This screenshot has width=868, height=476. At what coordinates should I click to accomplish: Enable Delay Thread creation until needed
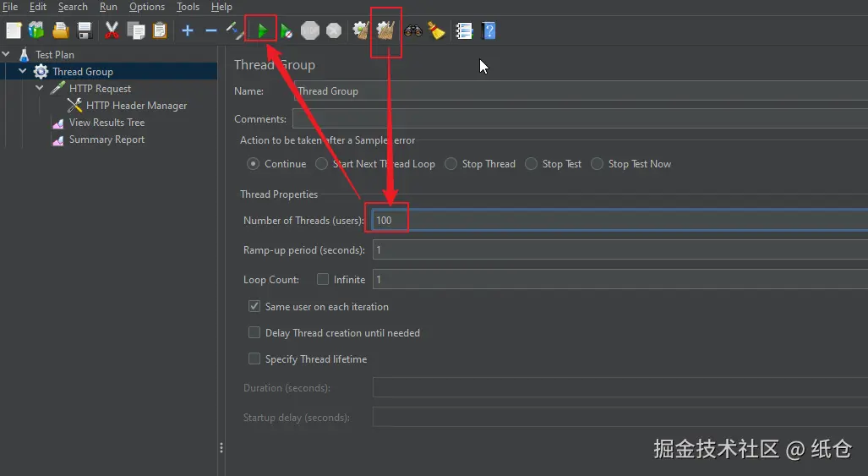(x=254, y=332)
